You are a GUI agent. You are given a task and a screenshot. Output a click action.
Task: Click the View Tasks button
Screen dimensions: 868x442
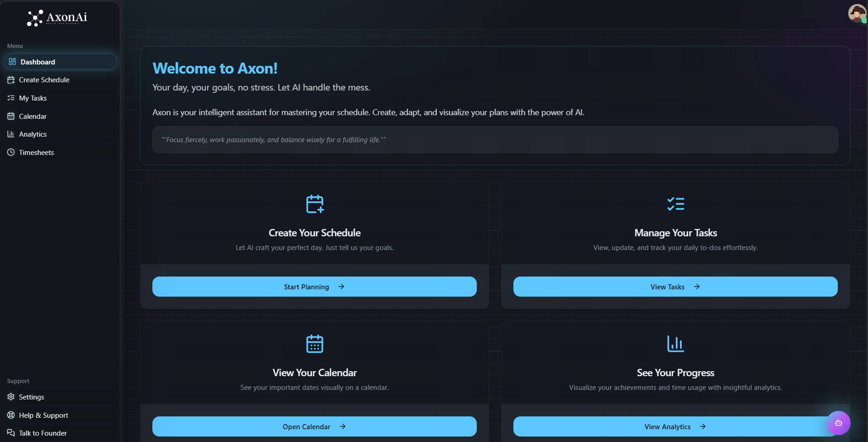coord(675,287)
